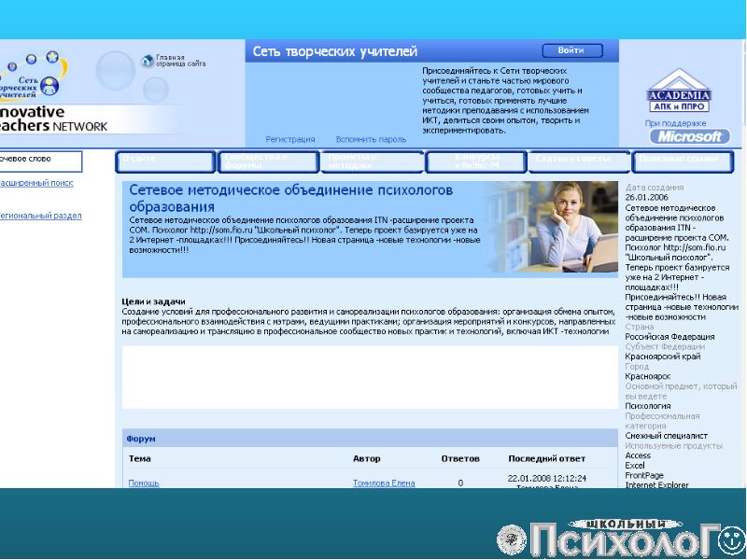747x560 pixels.
Task: Open the Academia АПК и ППРО logo
Action: tap(679, 93)
